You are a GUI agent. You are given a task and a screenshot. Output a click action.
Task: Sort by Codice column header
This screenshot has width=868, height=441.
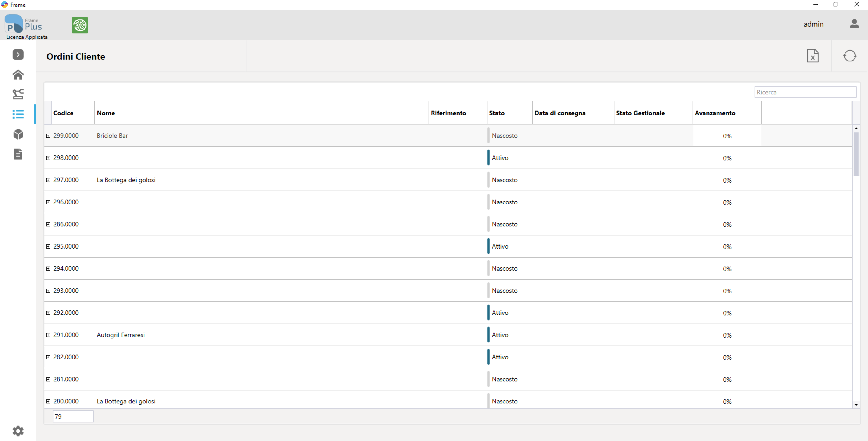73,113
